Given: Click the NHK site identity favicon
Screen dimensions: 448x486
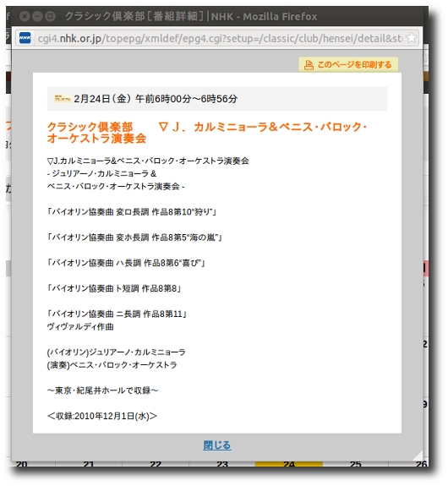Looking at the screenshot, I should click(x=25, y=38).
